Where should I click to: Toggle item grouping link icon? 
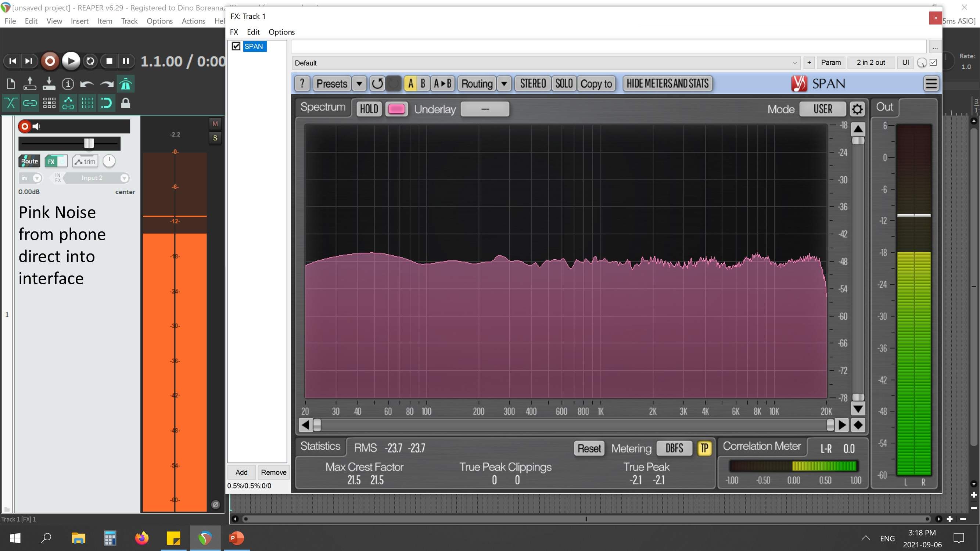[x=30, y=103]
